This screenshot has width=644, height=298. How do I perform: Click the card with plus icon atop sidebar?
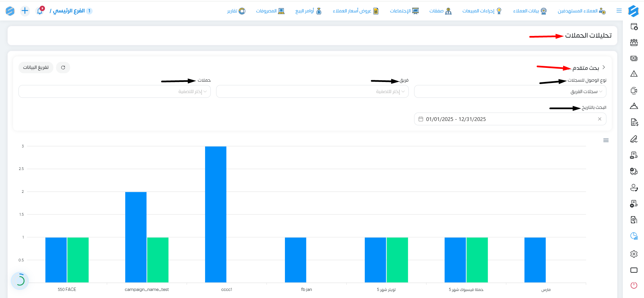(x=634, y=27)
